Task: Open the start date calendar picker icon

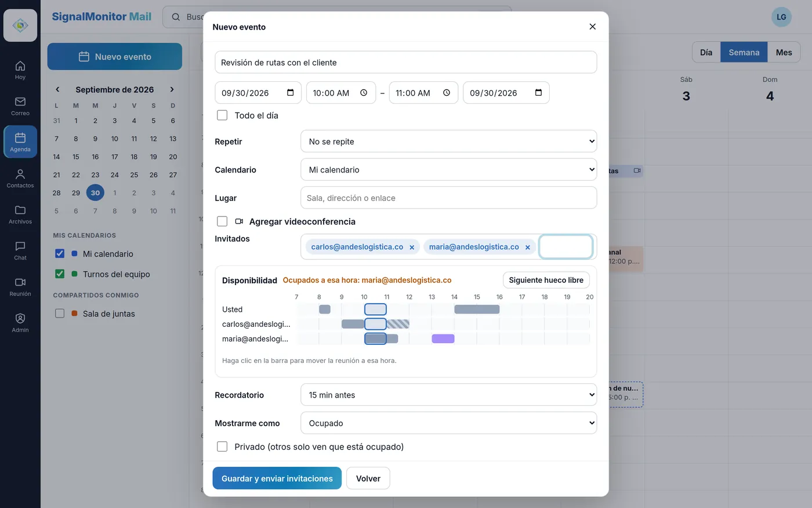Action: point(291,93)
